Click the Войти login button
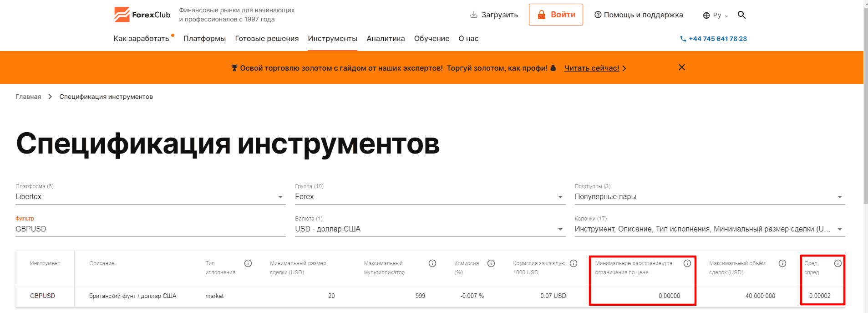 click(x=556, y=15)
